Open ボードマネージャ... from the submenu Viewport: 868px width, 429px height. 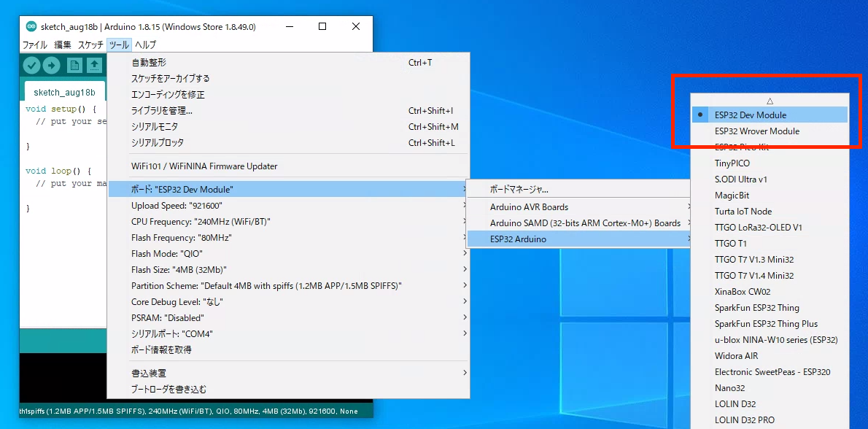[580, 189]
